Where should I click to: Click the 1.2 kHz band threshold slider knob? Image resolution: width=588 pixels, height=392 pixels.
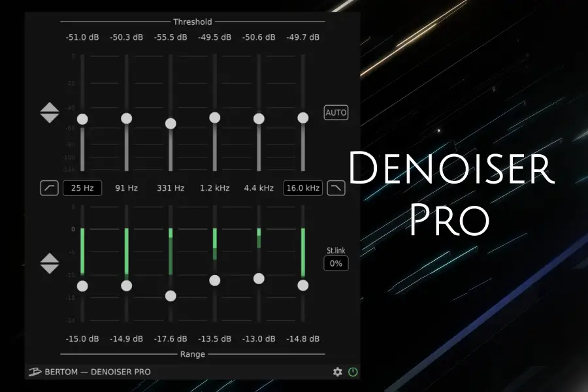(214, 118)
